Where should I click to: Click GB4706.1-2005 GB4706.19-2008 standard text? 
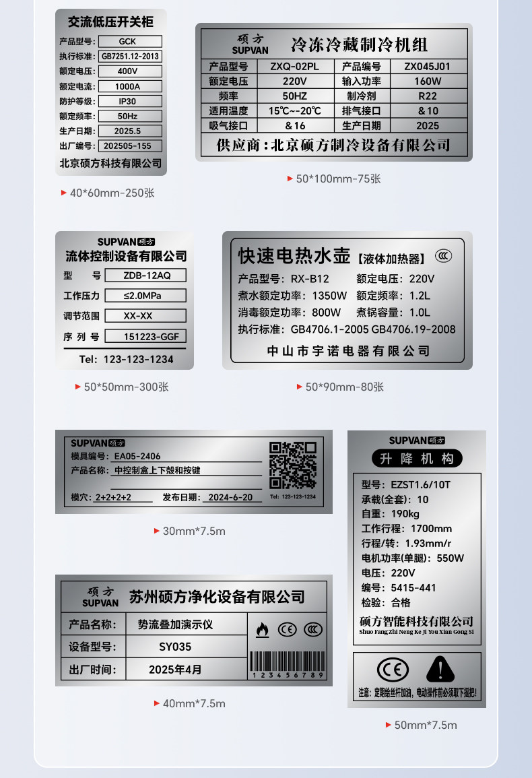[373, 329]
